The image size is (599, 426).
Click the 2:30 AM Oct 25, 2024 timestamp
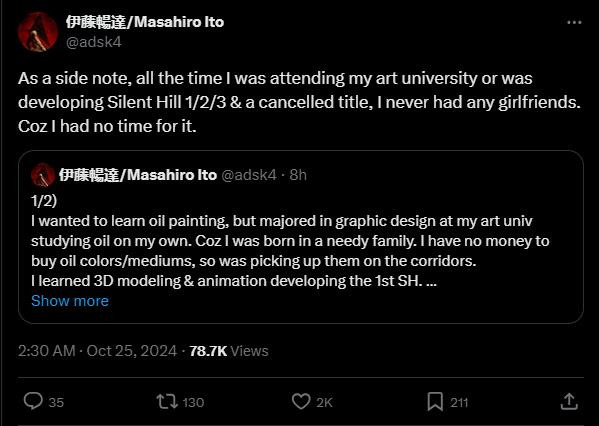tap(97, 351)
